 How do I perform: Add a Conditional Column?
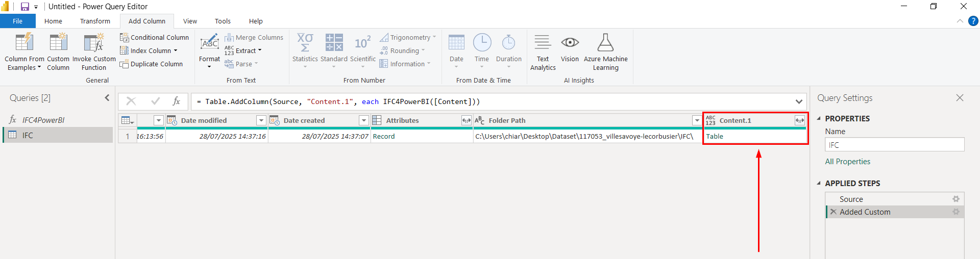point(154,37)
